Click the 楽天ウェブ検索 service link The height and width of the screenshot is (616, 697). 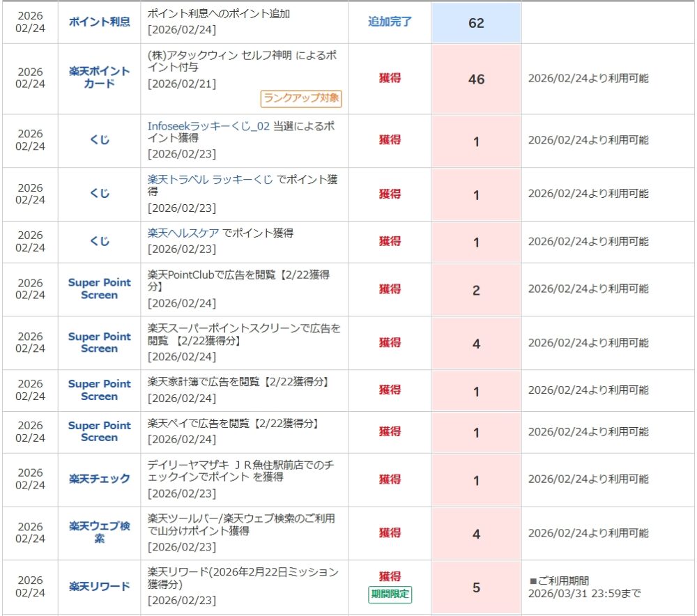[99, 532]
